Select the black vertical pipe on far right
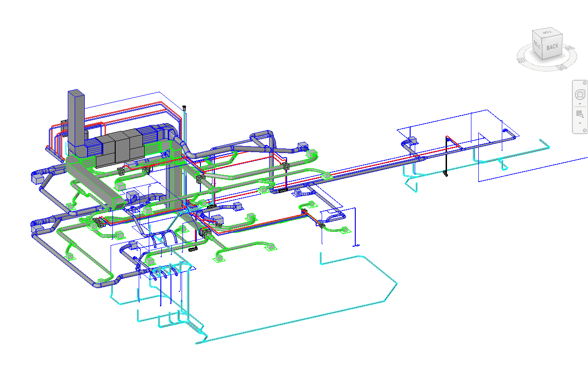The width and height of the screenshot is (588, 366). [446, 157]
